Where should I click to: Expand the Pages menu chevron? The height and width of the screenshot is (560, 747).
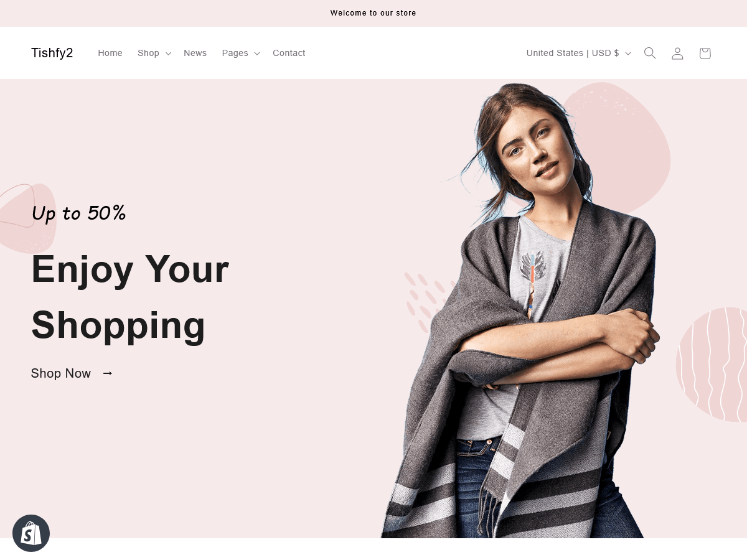tap(257, 54)
